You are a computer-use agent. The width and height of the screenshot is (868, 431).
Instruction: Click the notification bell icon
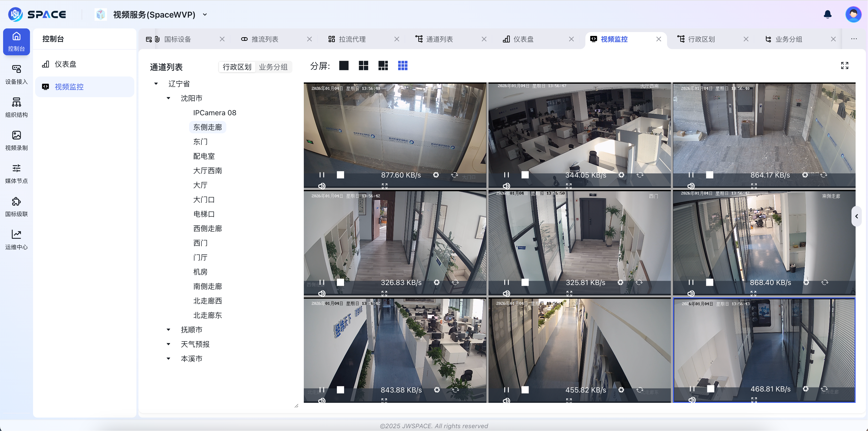tap(827, 14)
